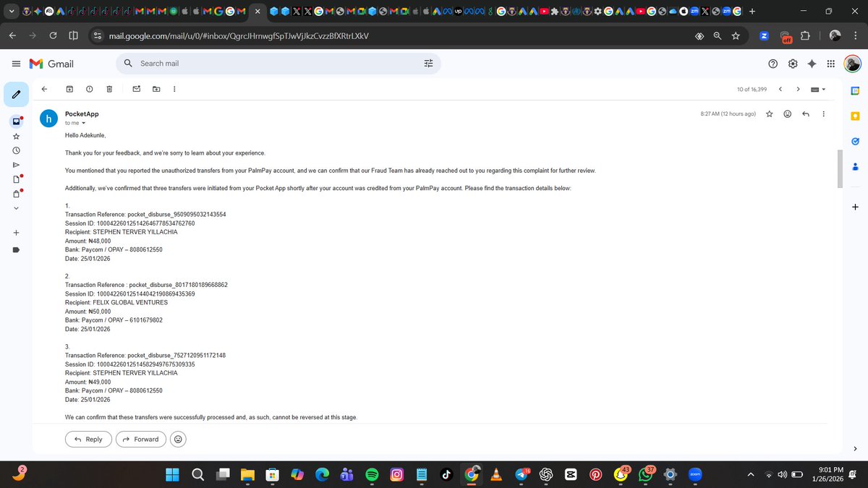Mark the email as unread
This screenshot has width=868, height=488.
click(x=136, y=89)
